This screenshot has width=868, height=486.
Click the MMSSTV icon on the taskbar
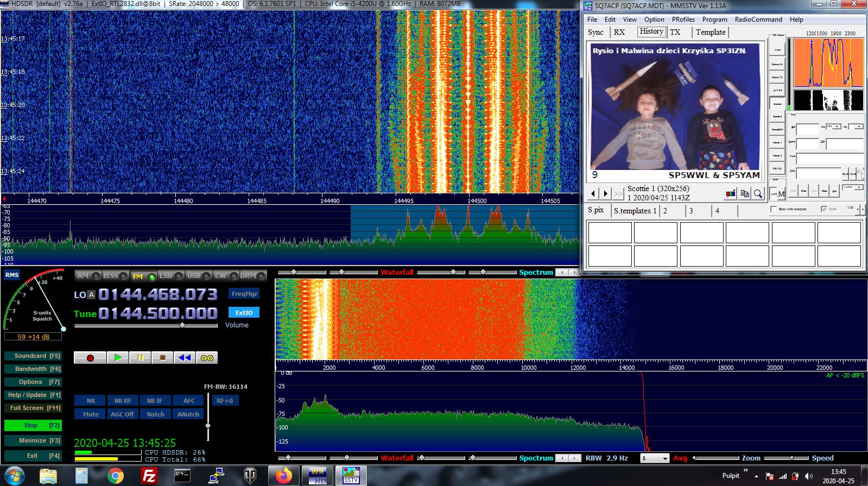351,476
